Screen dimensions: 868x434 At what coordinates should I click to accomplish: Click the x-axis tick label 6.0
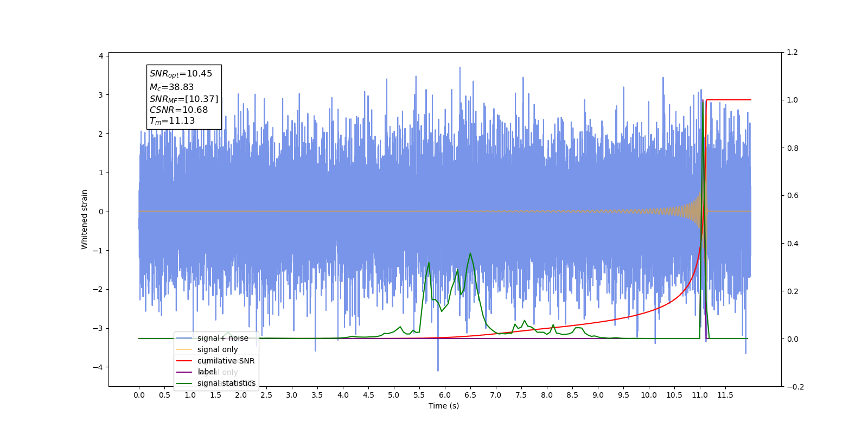point(445,395)
